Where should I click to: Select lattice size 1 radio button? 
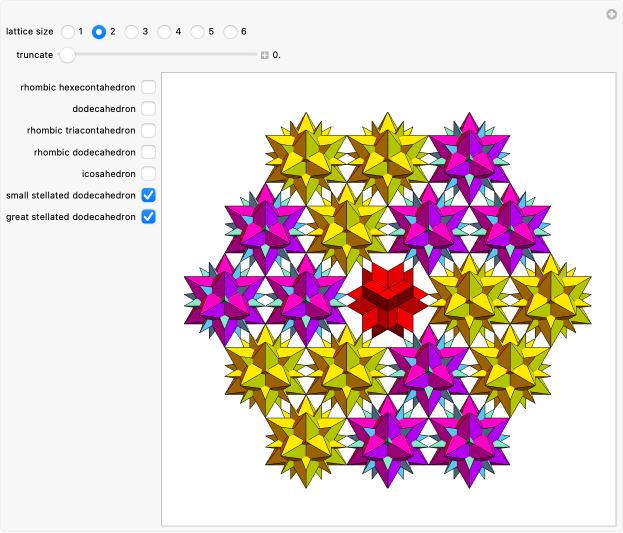(x=67, y=31)
